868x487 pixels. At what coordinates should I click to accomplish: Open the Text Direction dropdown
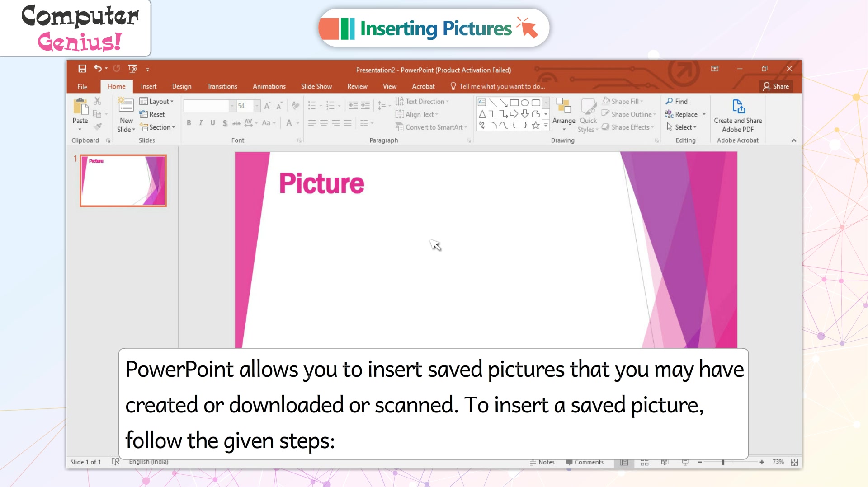click(x=422, y=102)
